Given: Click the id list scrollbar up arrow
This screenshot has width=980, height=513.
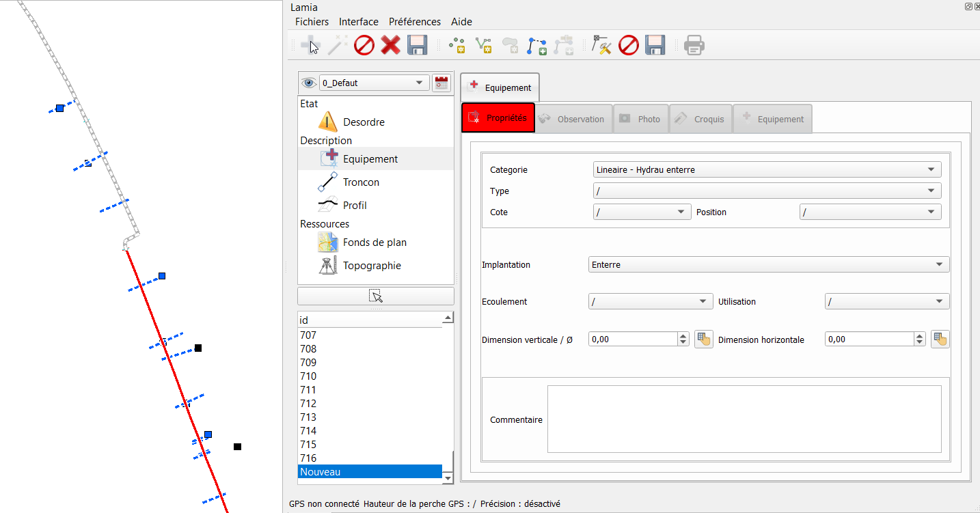Looking at the screenshot, I should (448, 318).
